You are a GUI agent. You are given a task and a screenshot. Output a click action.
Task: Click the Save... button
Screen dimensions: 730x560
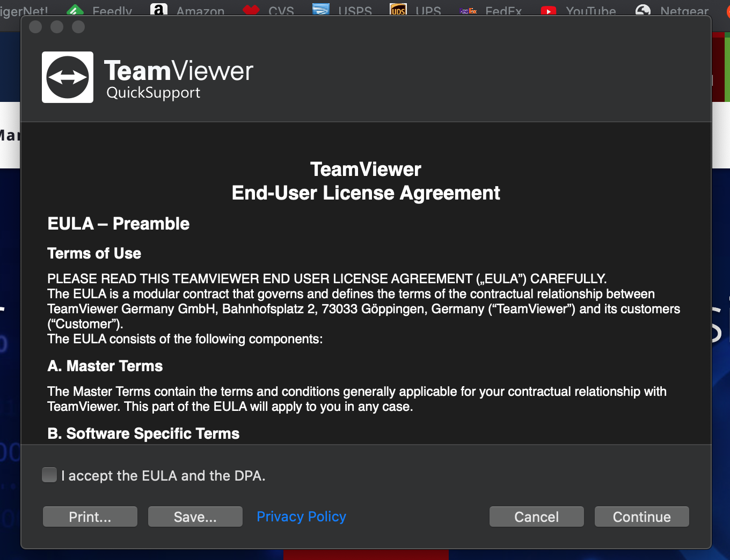click(195, 517)
